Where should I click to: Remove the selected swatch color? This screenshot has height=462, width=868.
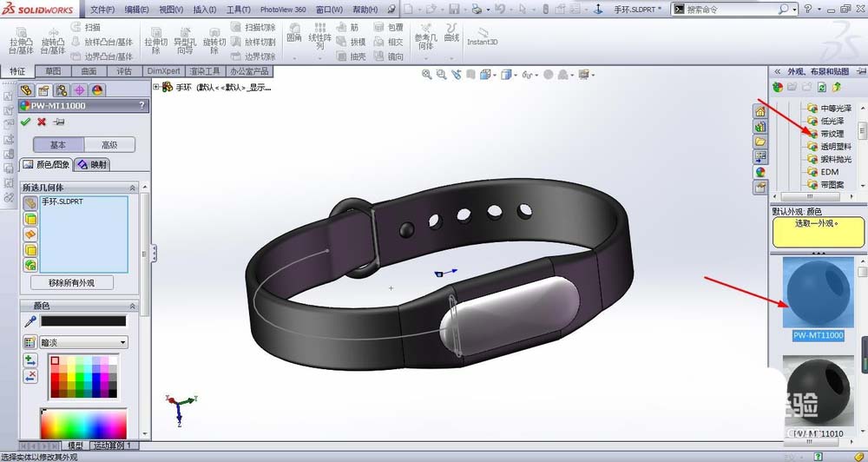point(30,376)
